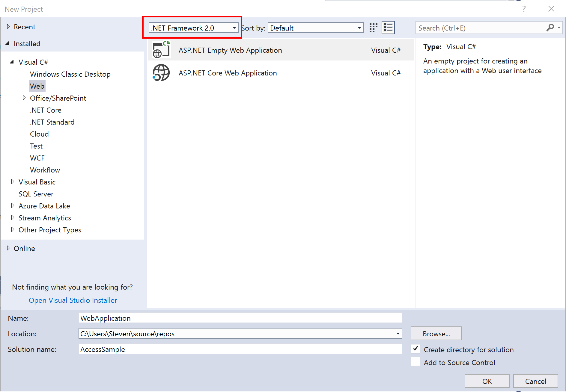Select ASP.NET Empty Web Application template

281,50
